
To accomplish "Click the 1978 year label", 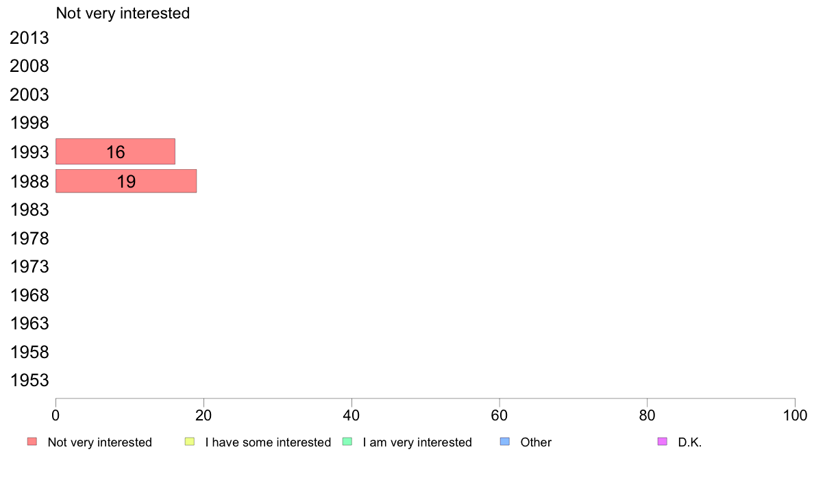I will [x=29, y=239].
